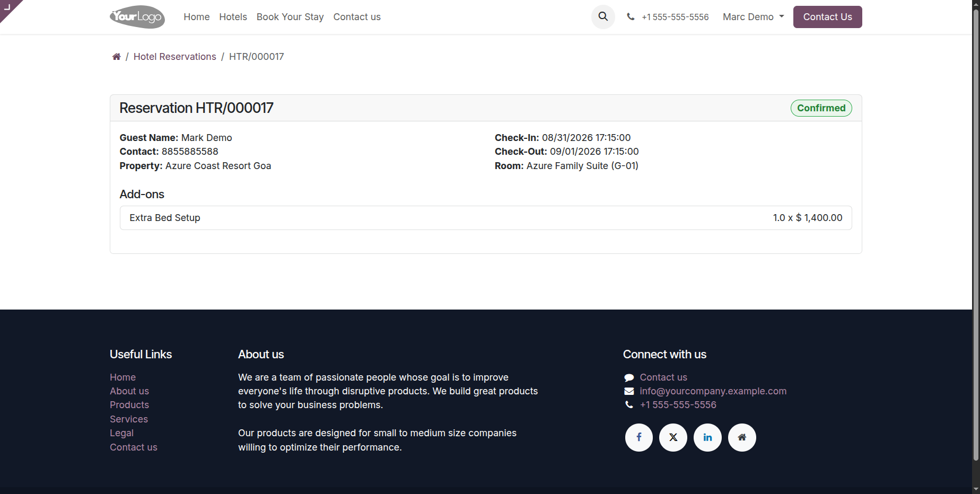The height and width of the screenshot is (494, 980).
Task: Click the Reservation HTR/000017 heading
Action: click(x=196, y=108)
